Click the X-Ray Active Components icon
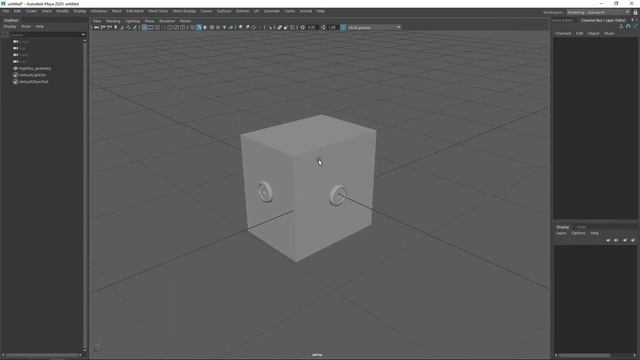The width and height of the screenshot is (640, 360). [x=286, y=28]
